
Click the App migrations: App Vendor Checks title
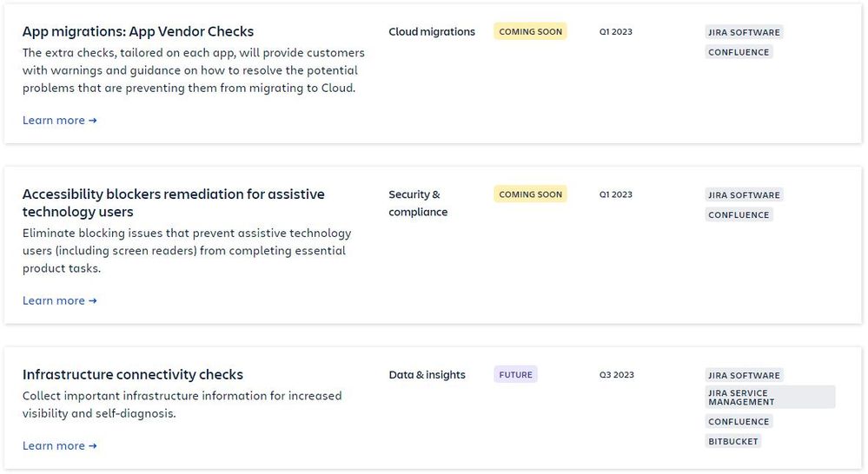(x=138, y=31)
